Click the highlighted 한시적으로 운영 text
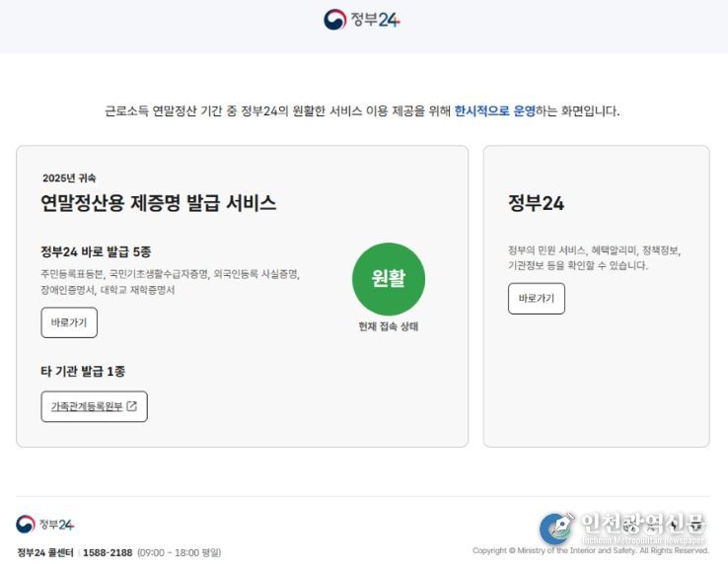This screenshot has width=728, height=564. [x=494, y=111]
